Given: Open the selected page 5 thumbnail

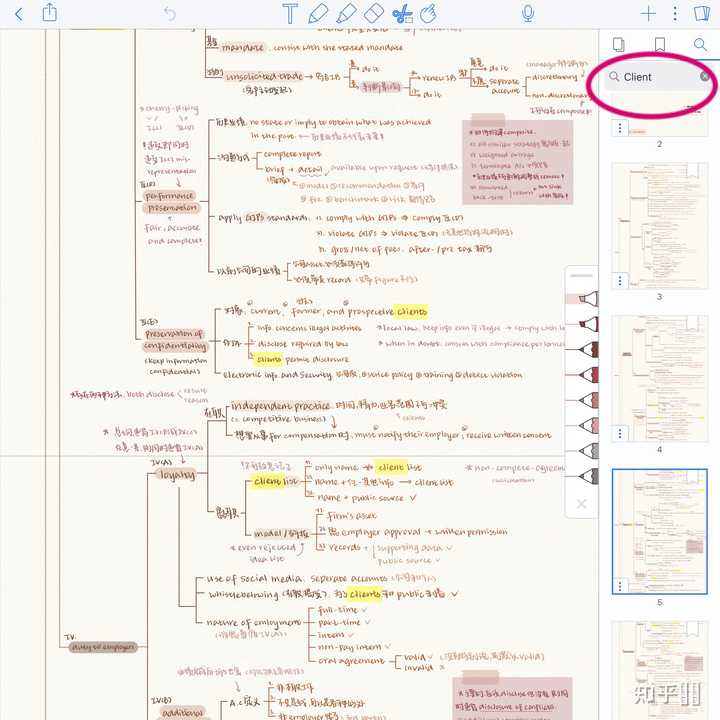Looking at the screenshot, I should pos(659,531).
